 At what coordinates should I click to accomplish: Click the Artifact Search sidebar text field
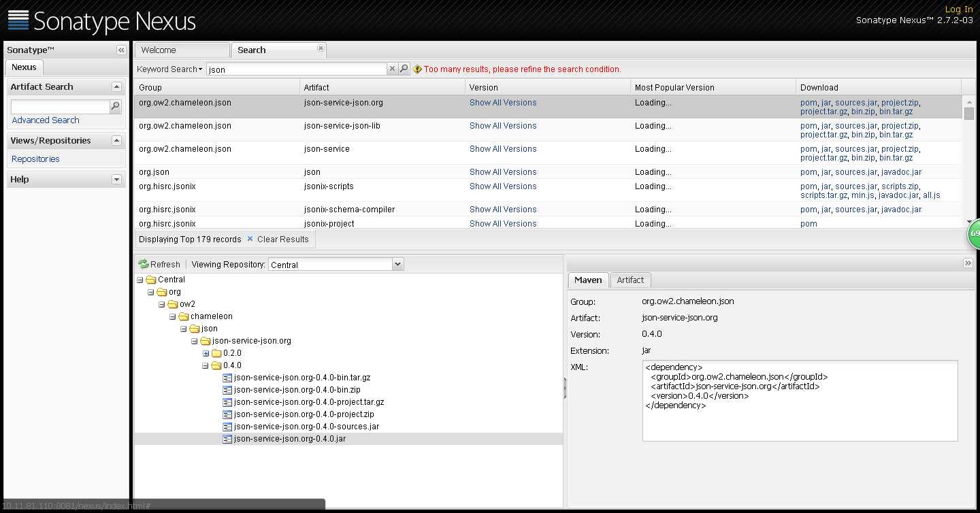pos(61,106)
